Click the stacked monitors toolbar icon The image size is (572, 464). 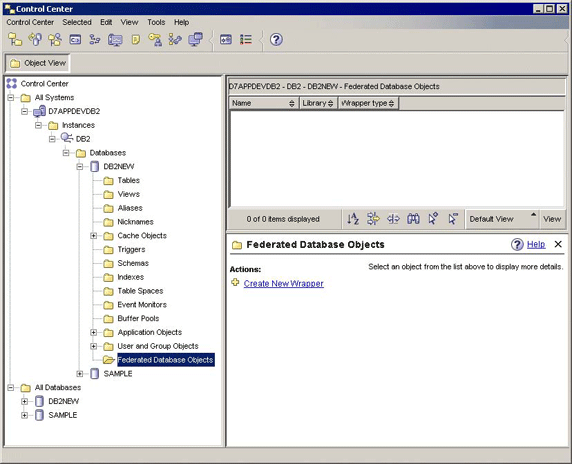point(196,39)
